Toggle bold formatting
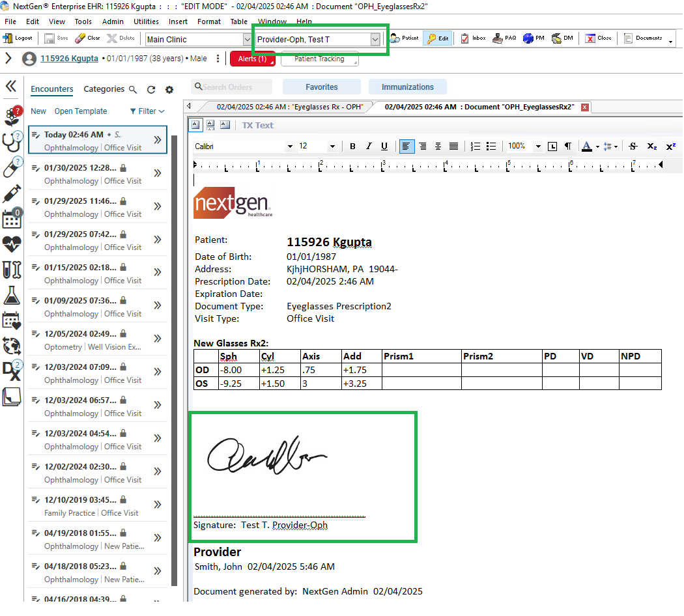684x616 pixels. point(352,147)
